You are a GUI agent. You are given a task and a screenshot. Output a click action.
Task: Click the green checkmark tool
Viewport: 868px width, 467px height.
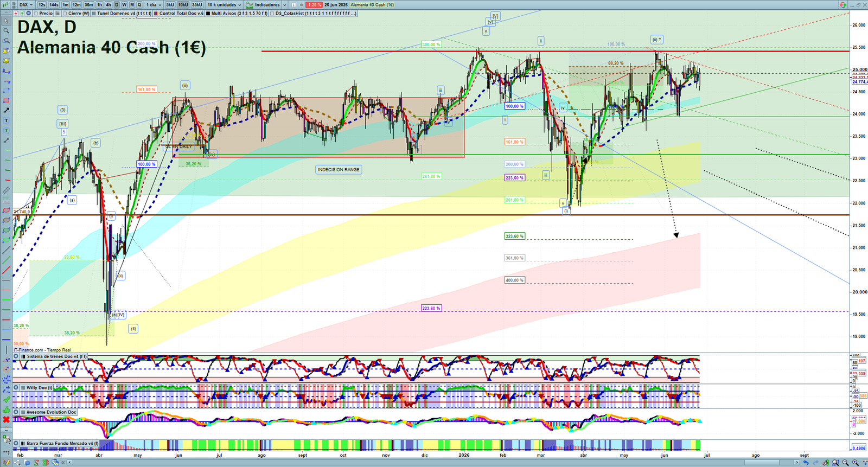click(x=7, y=400)
